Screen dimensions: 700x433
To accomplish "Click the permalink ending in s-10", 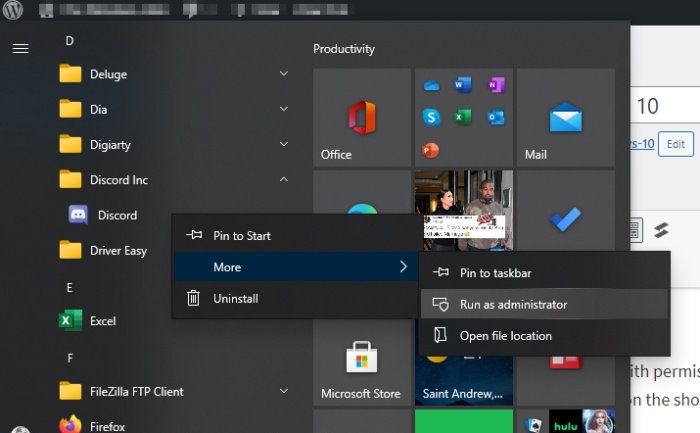I will point(642,144).
